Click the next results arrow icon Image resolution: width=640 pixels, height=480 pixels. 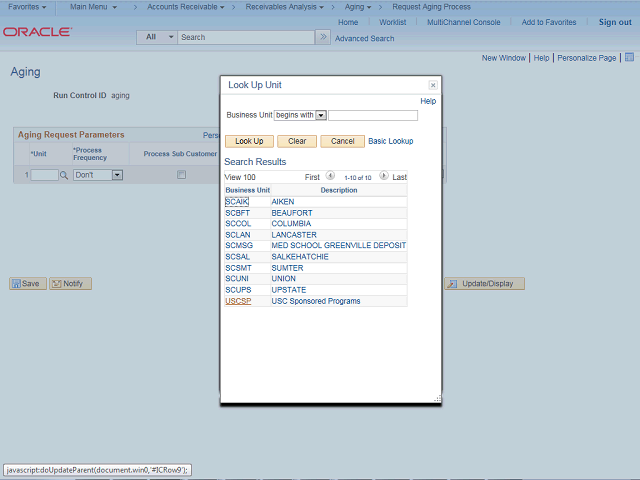tap(384, 176)
